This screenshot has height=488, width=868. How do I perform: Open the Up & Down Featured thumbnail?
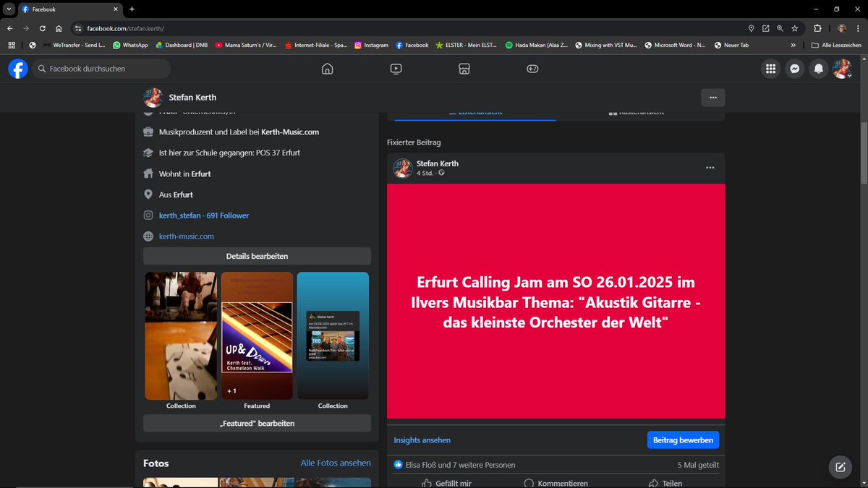pos(257,335)
